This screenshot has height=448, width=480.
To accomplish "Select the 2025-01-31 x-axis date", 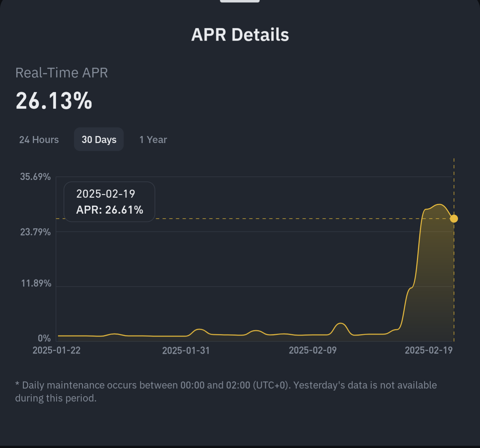I will (x=186, y=350).
